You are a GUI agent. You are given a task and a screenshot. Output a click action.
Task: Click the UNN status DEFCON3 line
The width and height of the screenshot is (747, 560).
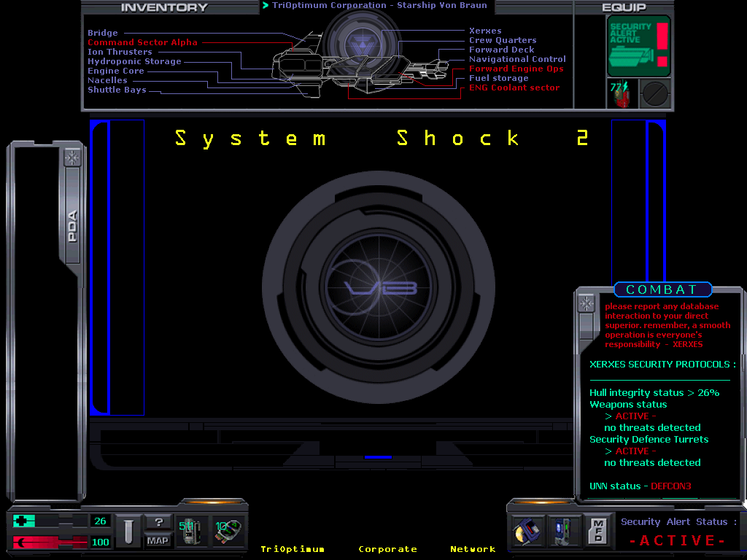(640, 486)
